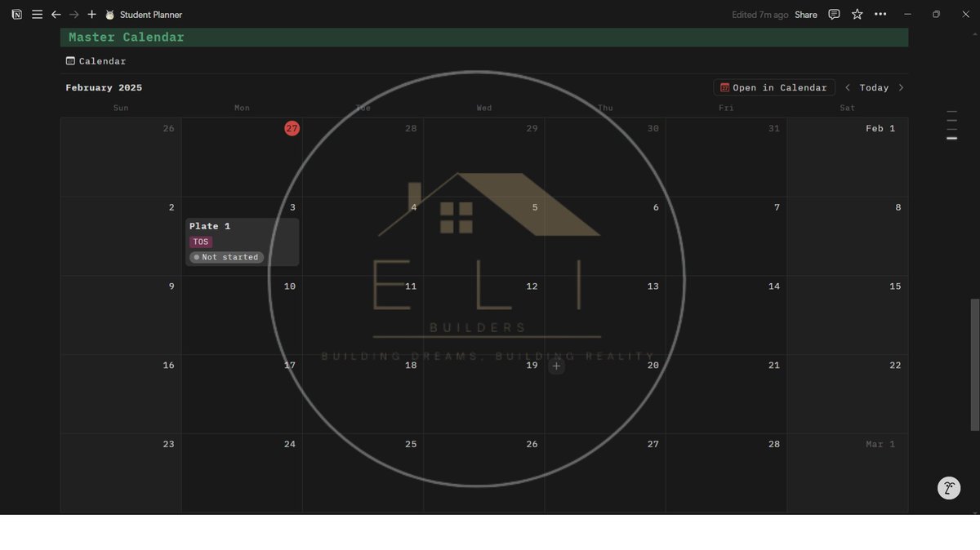Click the February 2025 month label
Viewport: 980px width, 550px height.
104,87
